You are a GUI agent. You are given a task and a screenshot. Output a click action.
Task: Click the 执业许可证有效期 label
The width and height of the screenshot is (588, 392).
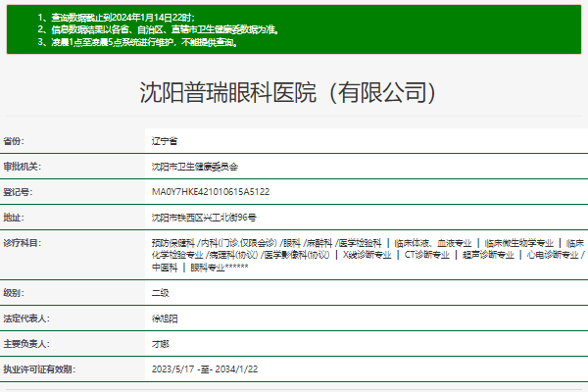point(39,369)
